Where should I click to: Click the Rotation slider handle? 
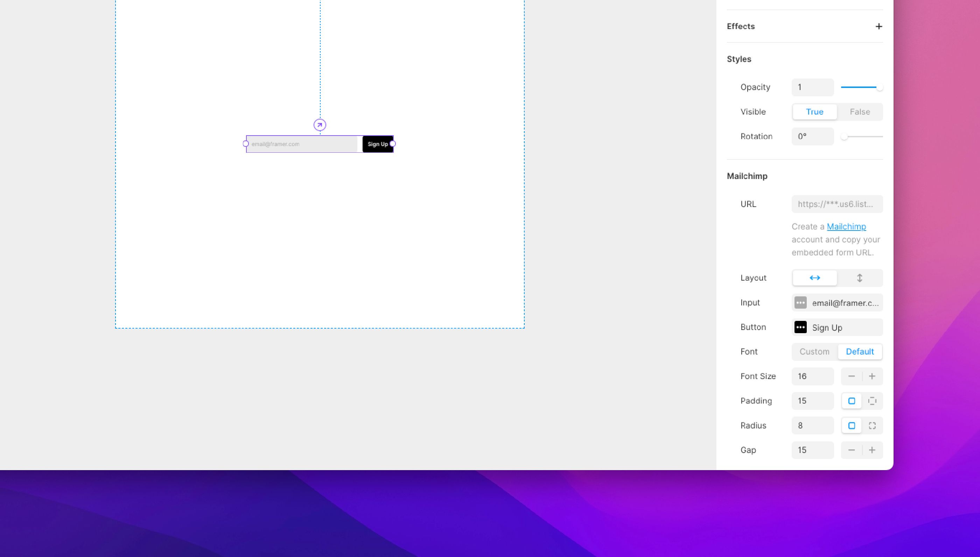coord(844,137)
